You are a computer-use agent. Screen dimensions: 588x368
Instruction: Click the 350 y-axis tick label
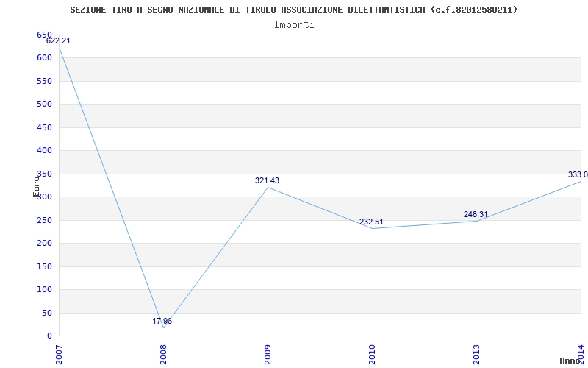(44, 174)
